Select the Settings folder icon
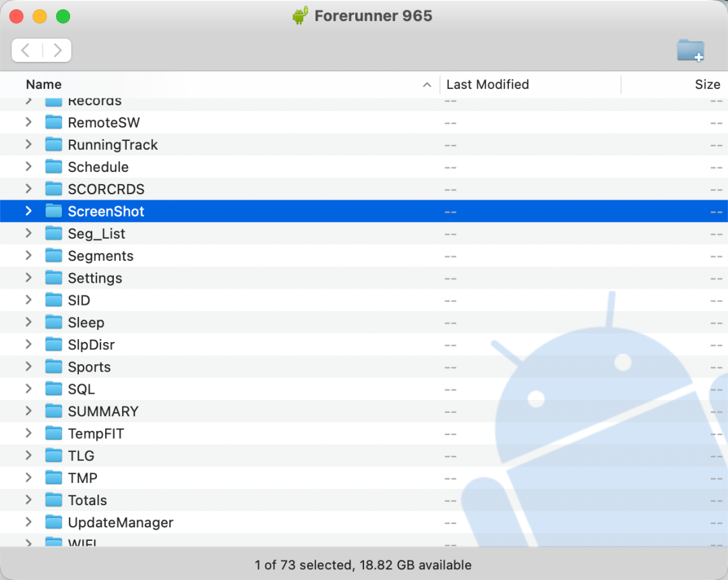Screen dimensions: 728x580 pos(54,278)
